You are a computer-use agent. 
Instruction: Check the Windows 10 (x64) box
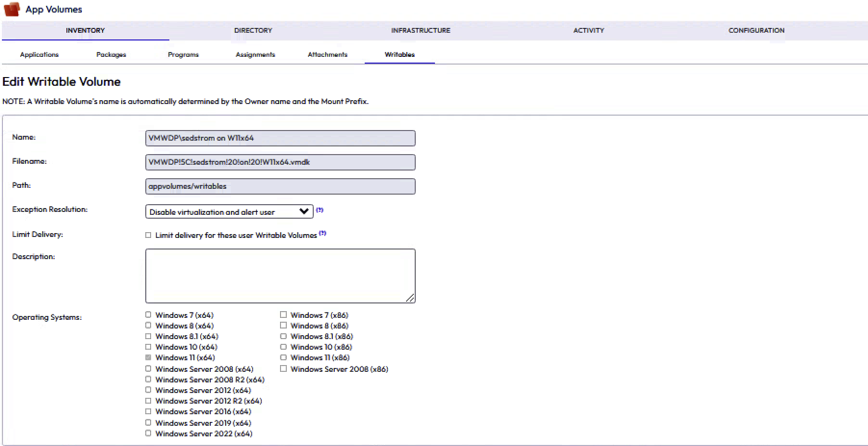148,347
